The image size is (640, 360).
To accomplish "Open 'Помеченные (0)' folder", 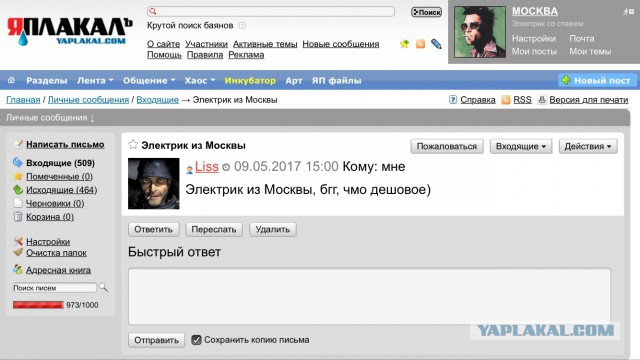I will point(59,176).
